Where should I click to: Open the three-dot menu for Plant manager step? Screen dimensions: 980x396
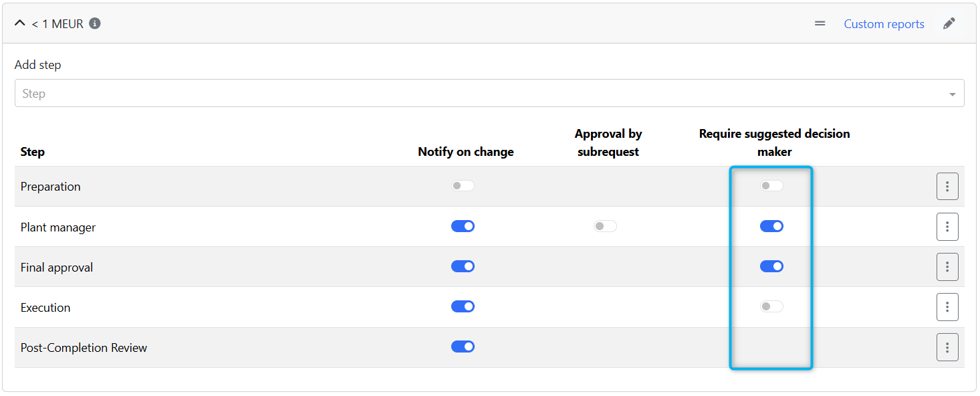pyautogui.click(x=947, y=227)
